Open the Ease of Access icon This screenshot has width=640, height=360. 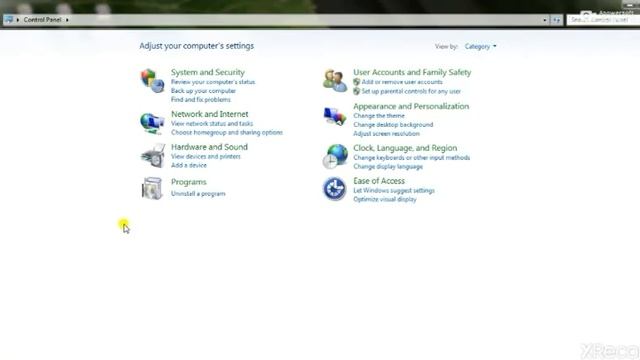pos(335,189)
